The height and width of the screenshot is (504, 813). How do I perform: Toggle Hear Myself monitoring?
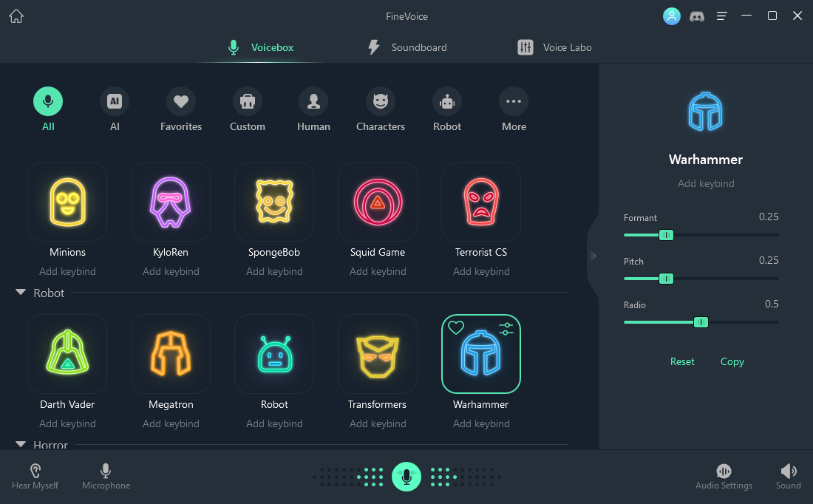35,477
